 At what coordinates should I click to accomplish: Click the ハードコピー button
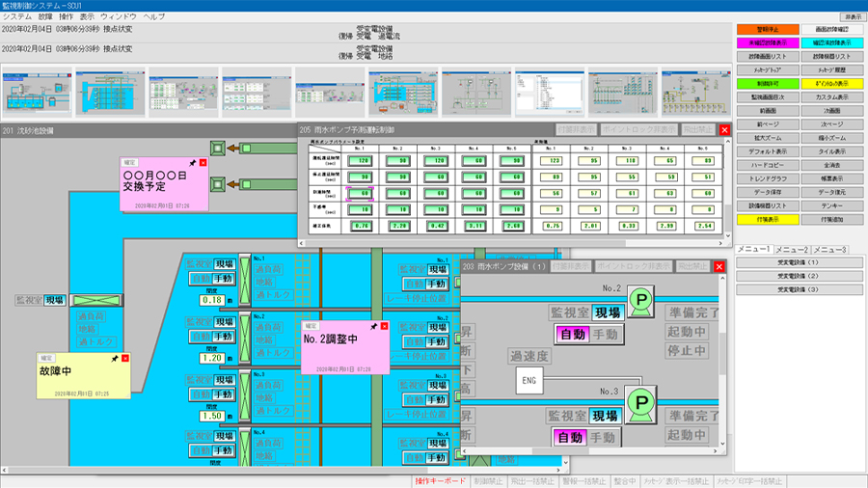[x=768, y=165]
